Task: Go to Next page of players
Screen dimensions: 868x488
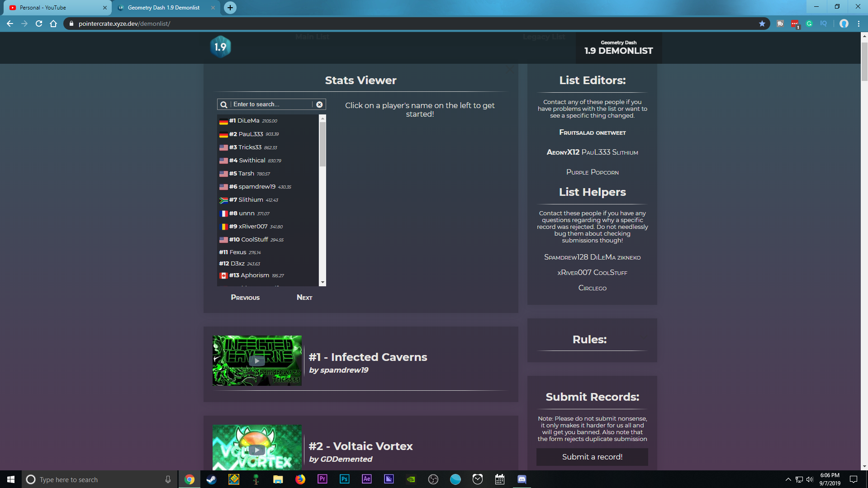Action: pos(304,298)
